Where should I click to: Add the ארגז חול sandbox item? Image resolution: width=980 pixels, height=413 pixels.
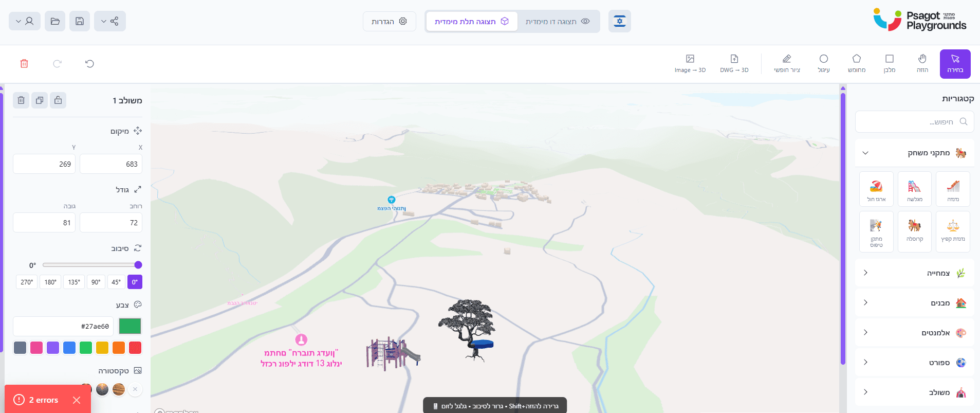coord(876,189)
